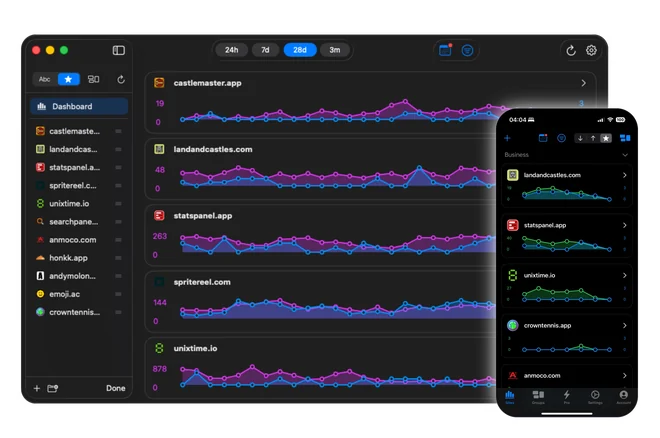The image size is (660, 438).
Task: Toggle the star favorites filter on the phone
Action: point(605,138)
